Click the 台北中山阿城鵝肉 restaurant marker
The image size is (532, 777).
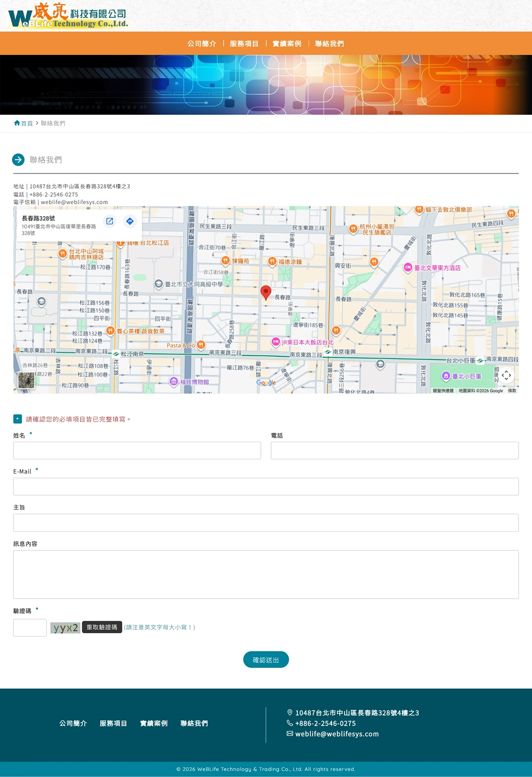(62, 253)
